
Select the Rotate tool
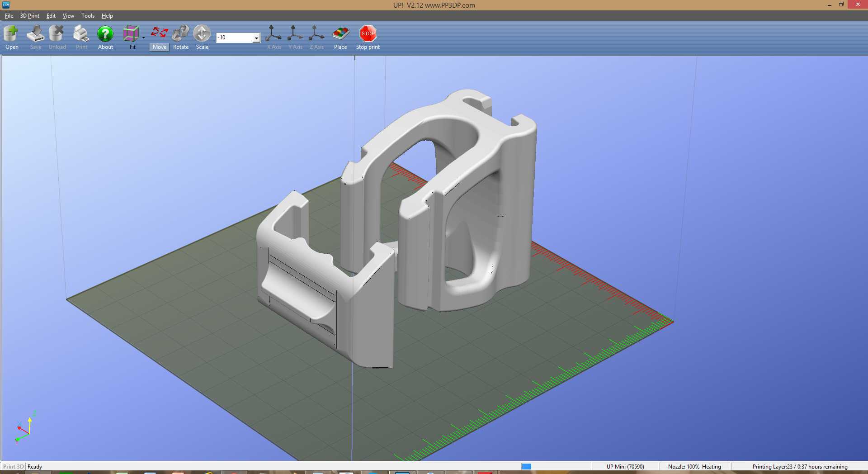tap(181, 37)
